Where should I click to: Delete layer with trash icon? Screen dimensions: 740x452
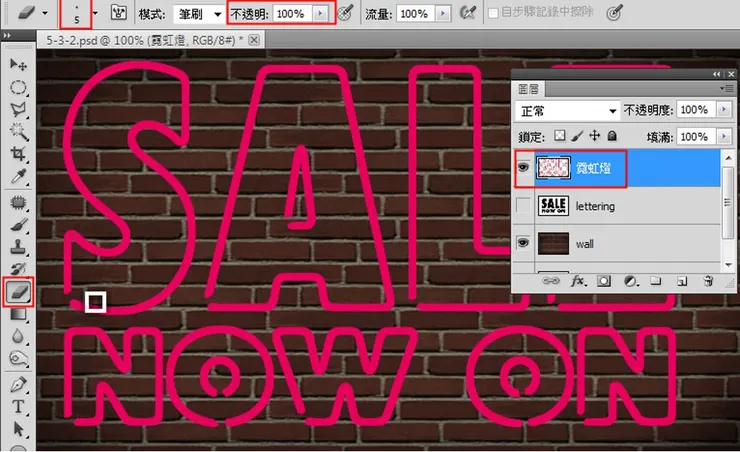pos(708,281)
